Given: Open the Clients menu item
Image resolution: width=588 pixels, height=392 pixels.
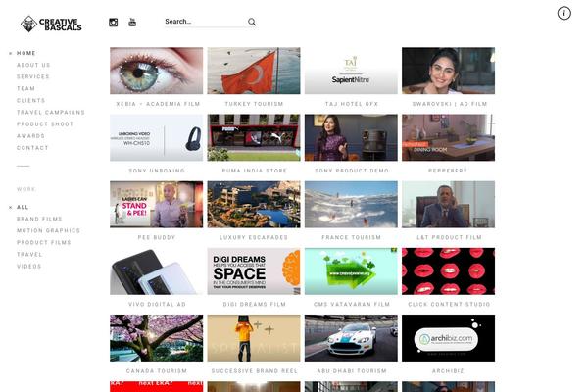Looking at the screenshot, I should coord(30,101).
